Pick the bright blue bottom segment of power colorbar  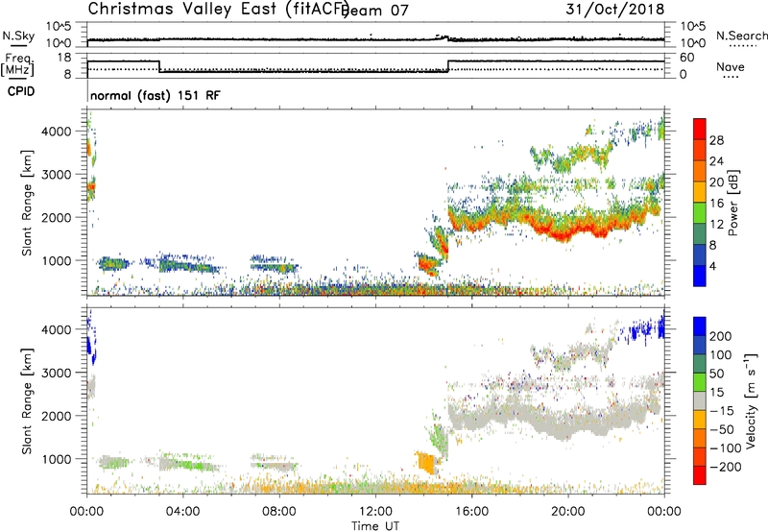coord(700,276)
